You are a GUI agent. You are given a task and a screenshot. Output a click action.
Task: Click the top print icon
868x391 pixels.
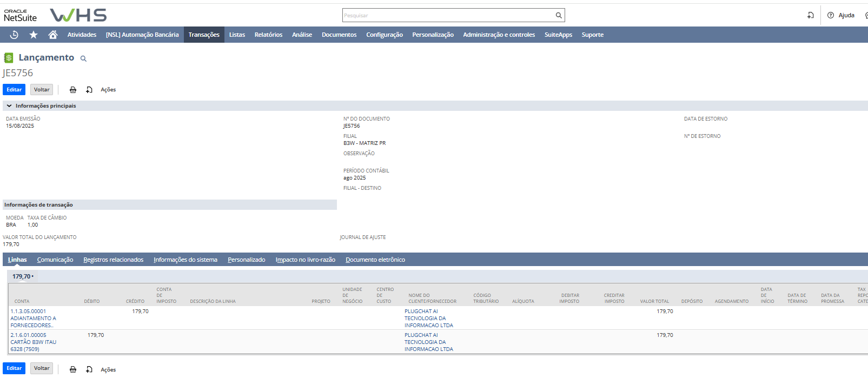pyautogui.click(x=73, y=90)
